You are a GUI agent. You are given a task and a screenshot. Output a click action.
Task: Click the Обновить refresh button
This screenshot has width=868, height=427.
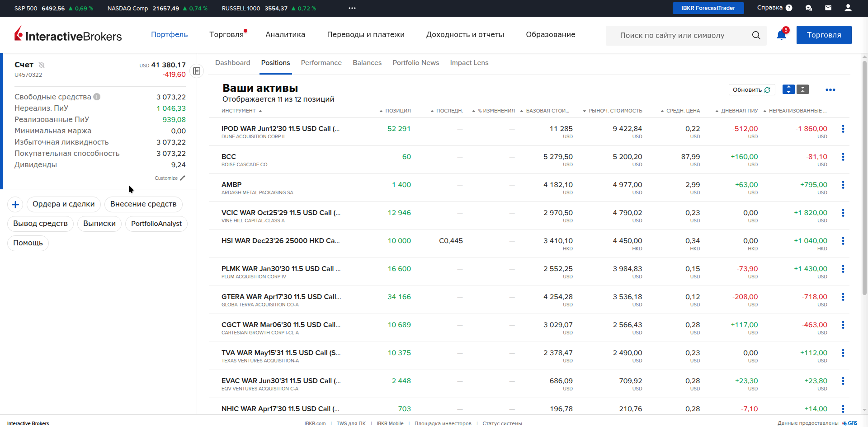(x=752, y=90)
